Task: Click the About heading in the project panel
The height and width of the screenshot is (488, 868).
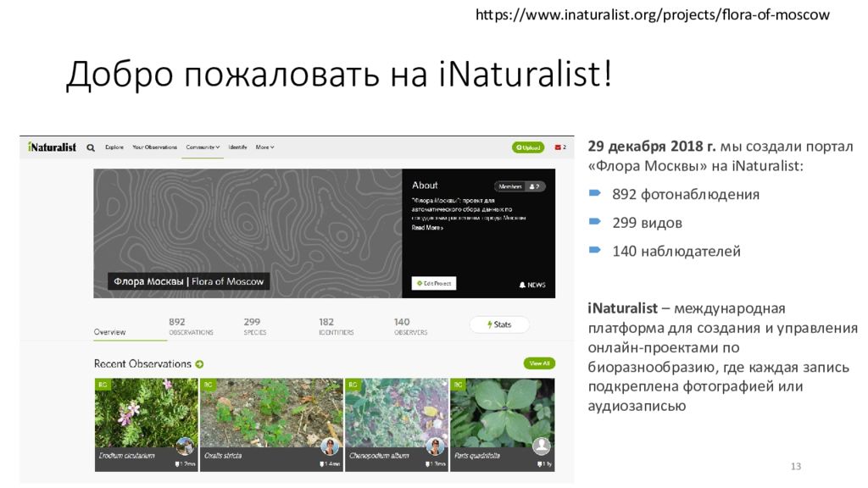Action: point(425,186)
